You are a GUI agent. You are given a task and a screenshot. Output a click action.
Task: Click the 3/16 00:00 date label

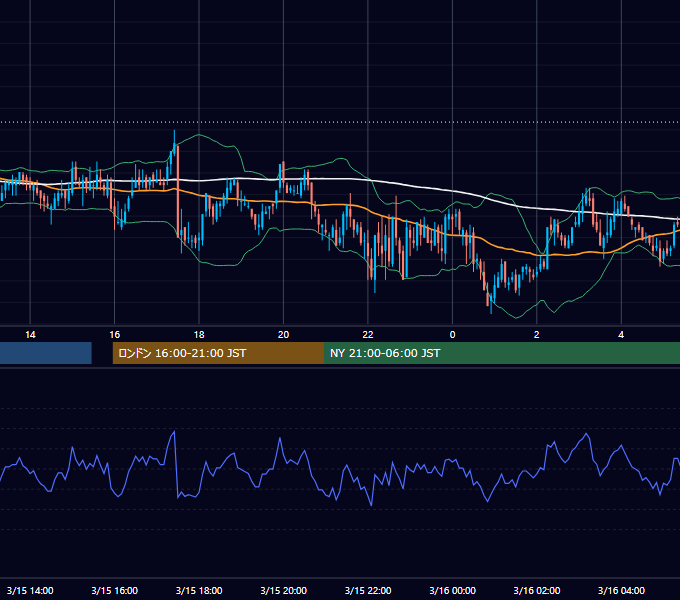point(452,590)
